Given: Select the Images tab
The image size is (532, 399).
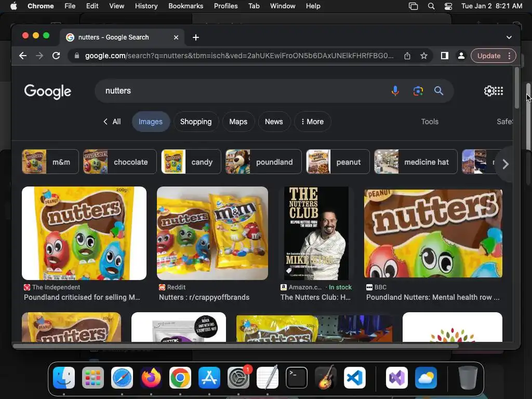Looking at the screenshot, I should point(150,122).
